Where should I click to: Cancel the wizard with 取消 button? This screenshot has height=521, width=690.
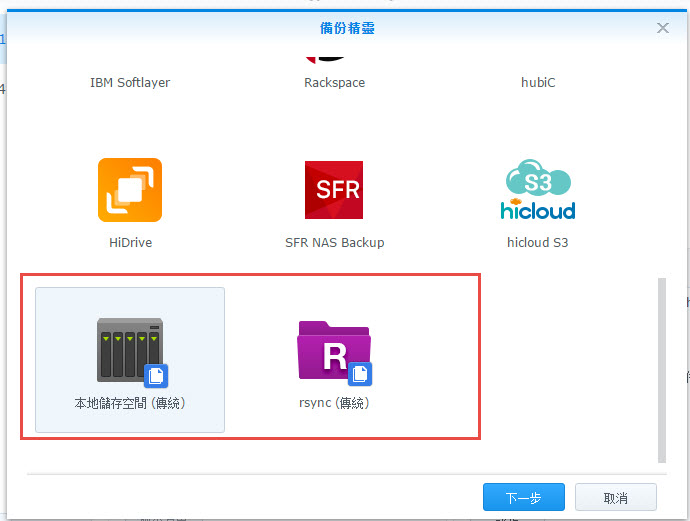[616, 497]
